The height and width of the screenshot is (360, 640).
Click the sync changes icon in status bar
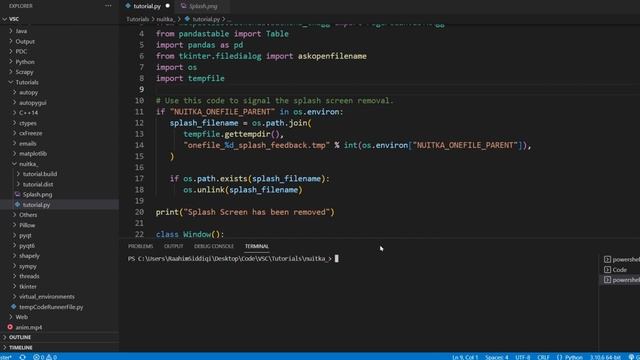tap(22, 357)
